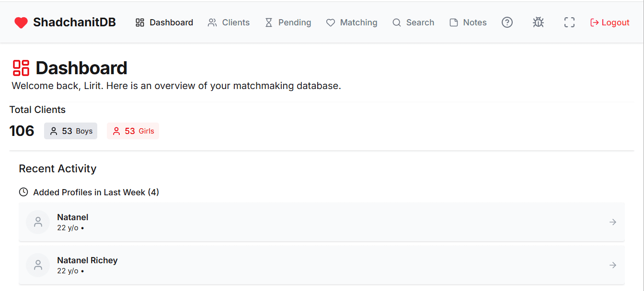Click the magnifier icon beside Search

396,22
